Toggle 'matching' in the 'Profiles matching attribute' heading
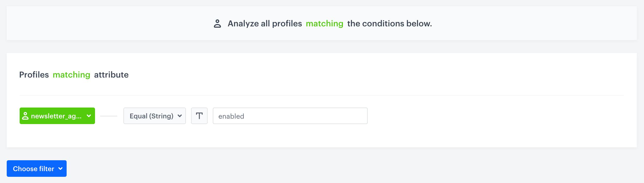Image resolution: width=644 pixels, height=183 pixels. (71, 75)
